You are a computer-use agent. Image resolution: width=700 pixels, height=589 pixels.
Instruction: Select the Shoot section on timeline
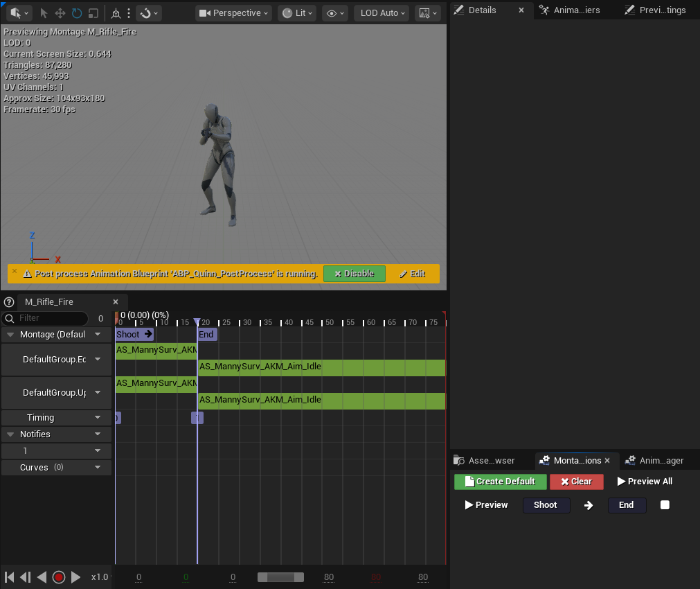pyautogui.click(x=134, y=334)
